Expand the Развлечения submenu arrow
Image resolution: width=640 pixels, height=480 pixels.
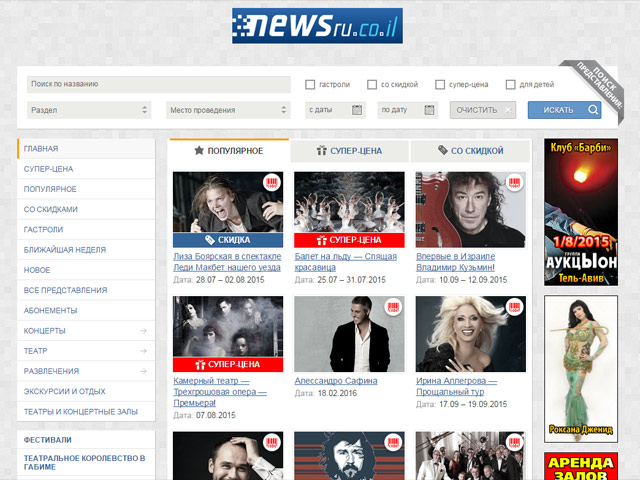coord(143,371)
